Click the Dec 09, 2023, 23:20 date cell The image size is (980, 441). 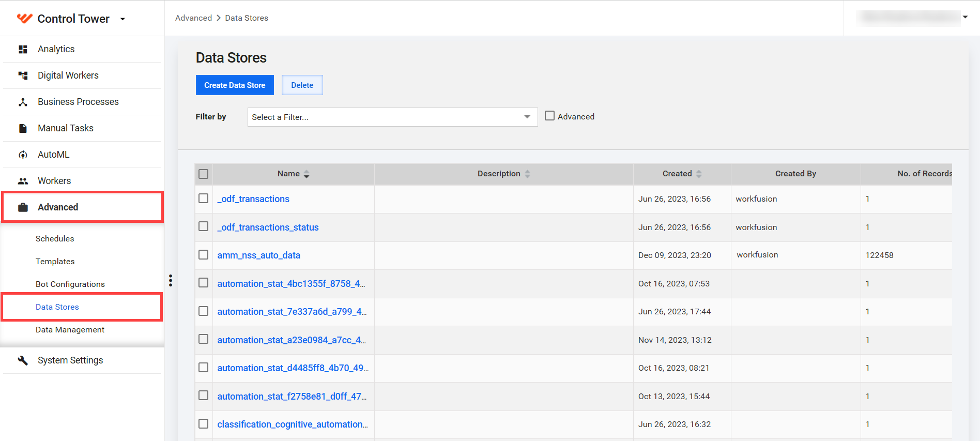click(x=675, y=255)
